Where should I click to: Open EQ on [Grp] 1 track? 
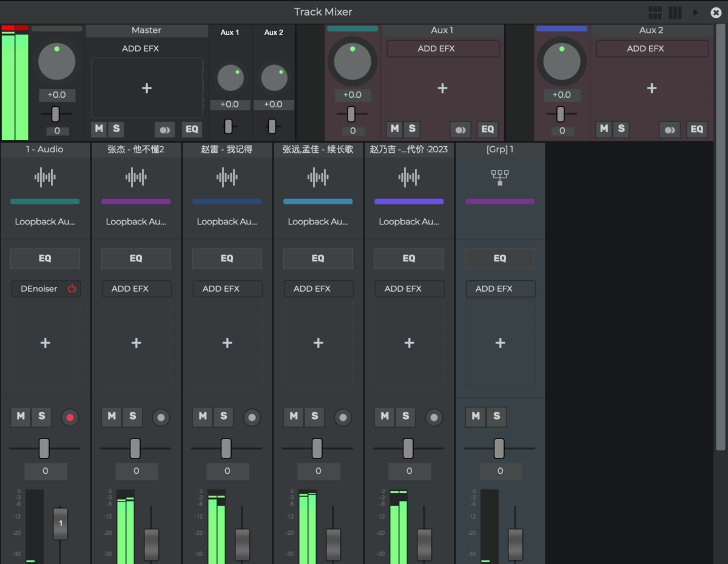coord(500,258)
